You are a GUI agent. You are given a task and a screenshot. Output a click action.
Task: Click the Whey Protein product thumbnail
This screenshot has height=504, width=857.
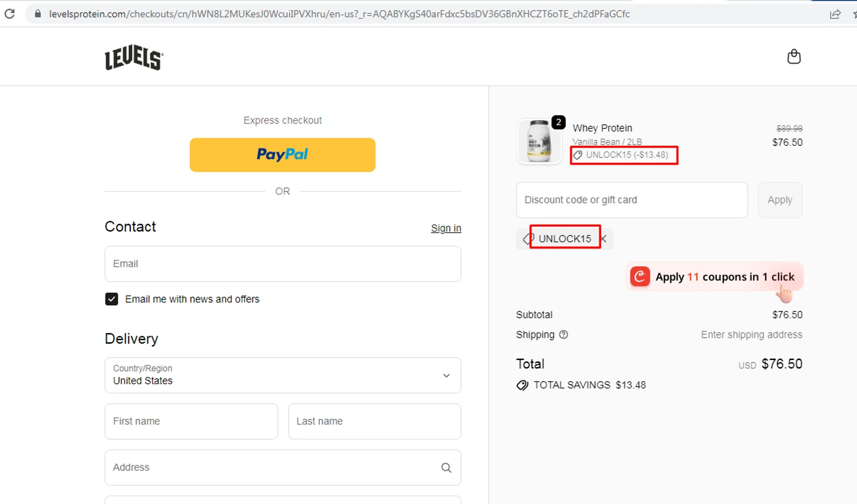tap(539, 142)
